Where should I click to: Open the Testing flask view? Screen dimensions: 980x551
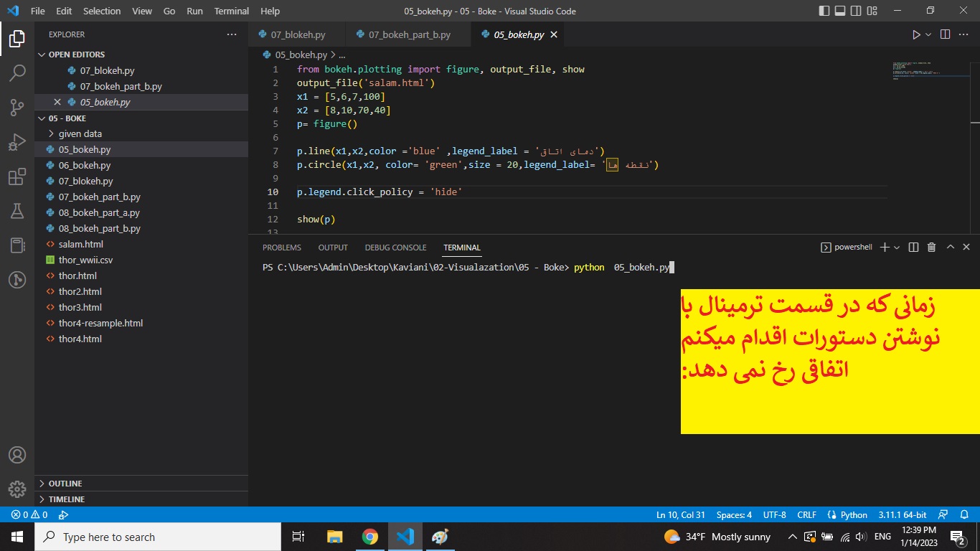point(17,211)
